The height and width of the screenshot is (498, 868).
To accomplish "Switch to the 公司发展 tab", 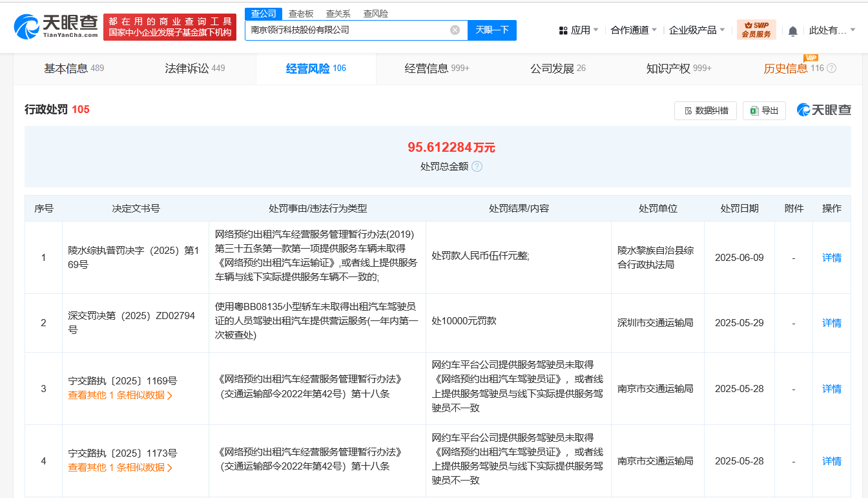I will (558, 68).
